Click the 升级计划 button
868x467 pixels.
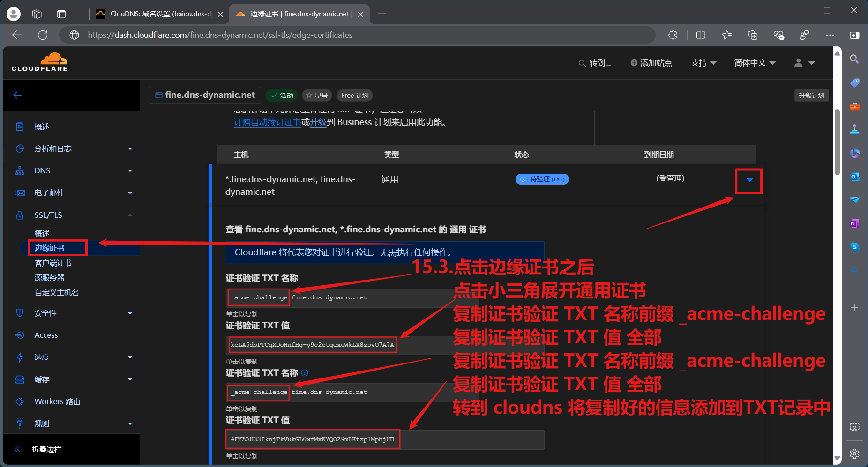(x=812, y=96)
